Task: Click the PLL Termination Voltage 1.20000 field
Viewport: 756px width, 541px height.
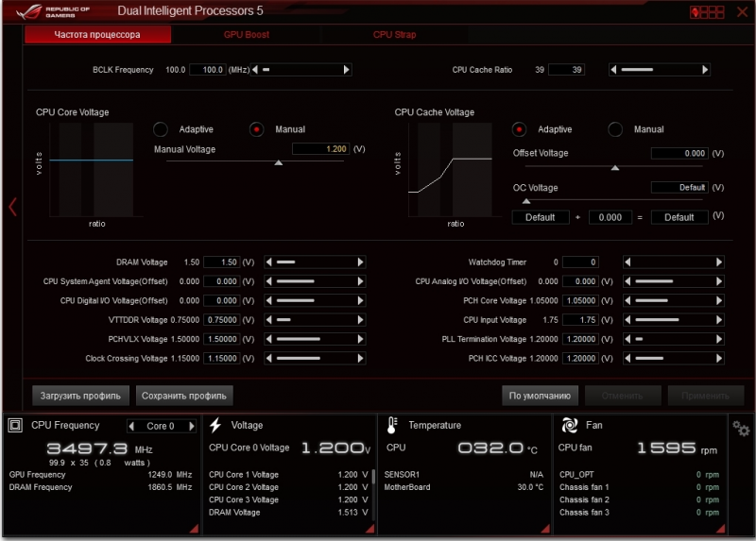Action: pyautogui.click(x=580, y=339)
